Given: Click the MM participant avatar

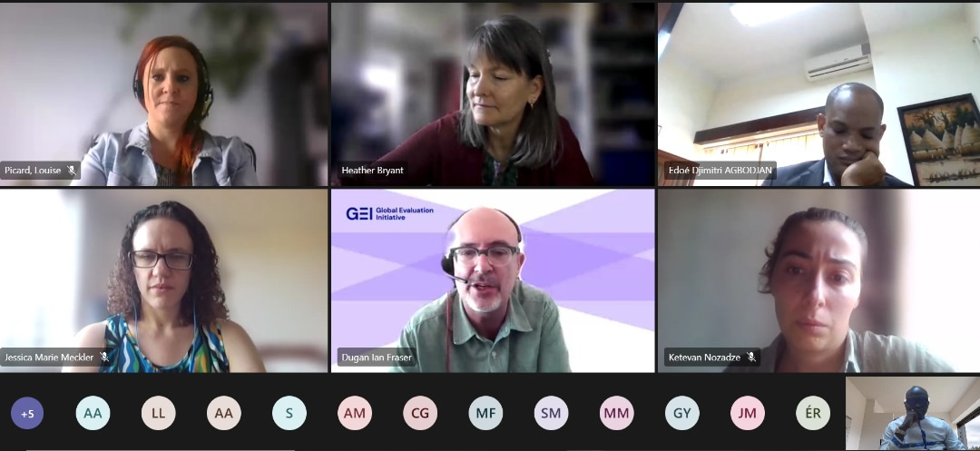Looking at the screenshot, I should click(x=616, y=413).
